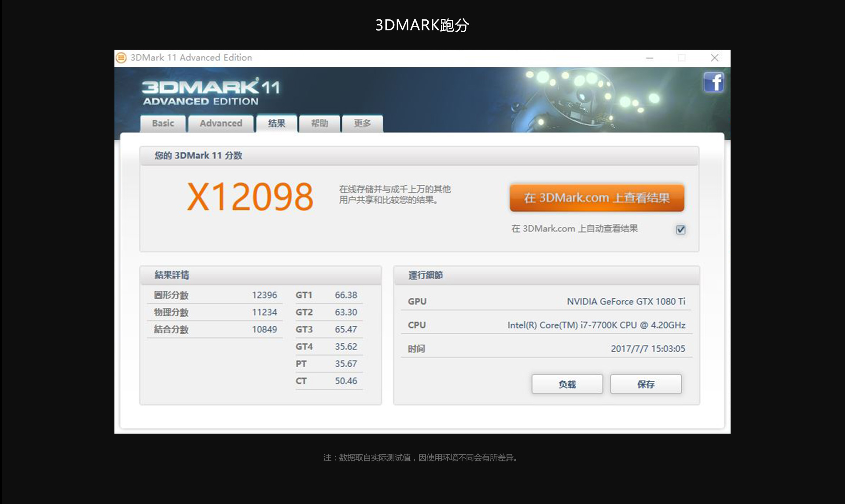Click the 3DMark 11 title bar app icon

pos(121,58)
